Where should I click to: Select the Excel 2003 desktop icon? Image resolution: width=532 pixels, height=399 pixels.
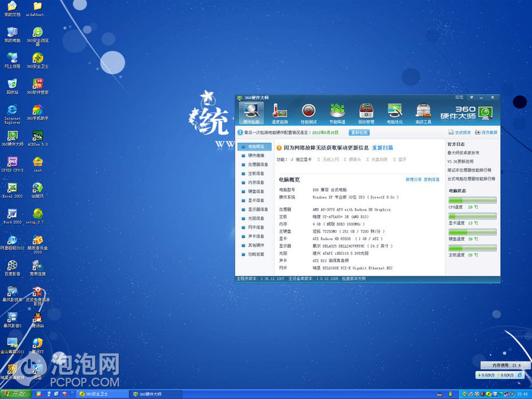[x=12, y=190]
